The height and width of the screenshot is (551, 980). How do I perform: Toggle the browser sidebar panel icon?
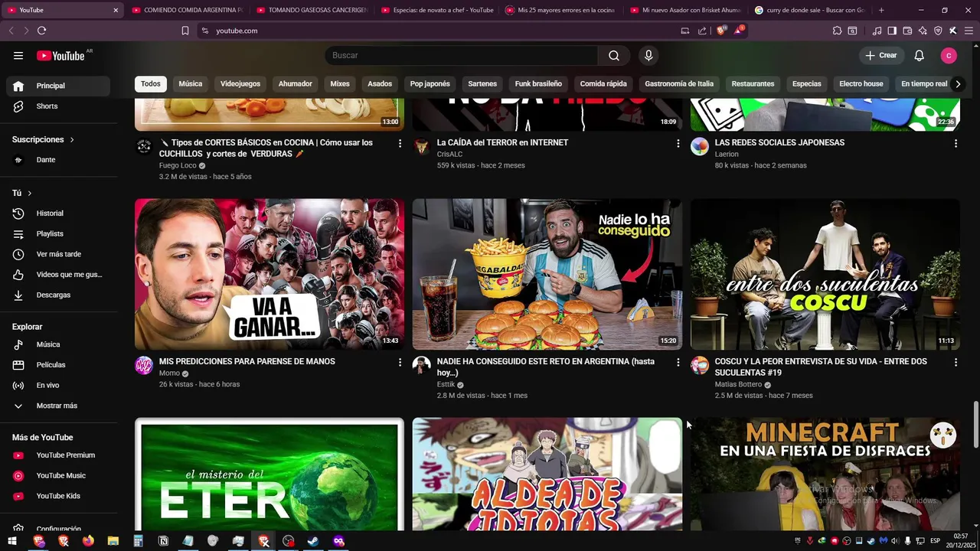pos(892,31)
